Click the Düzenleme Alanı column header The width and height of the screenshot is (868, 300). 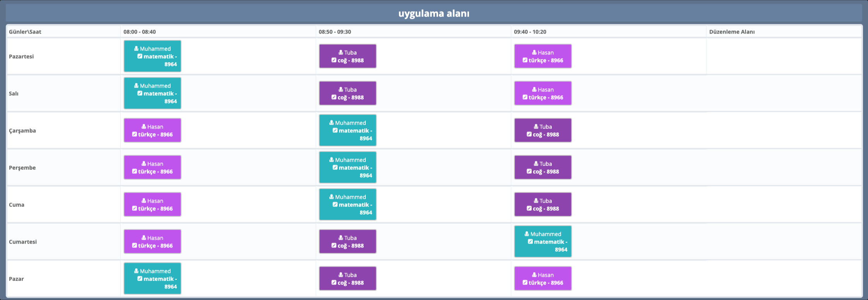click(x=732, y=32)
